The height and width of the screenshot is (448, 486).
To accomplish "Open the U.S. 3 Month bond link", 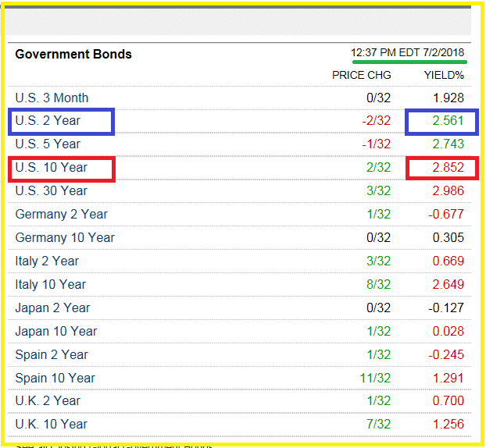I will tap(52, 98).
